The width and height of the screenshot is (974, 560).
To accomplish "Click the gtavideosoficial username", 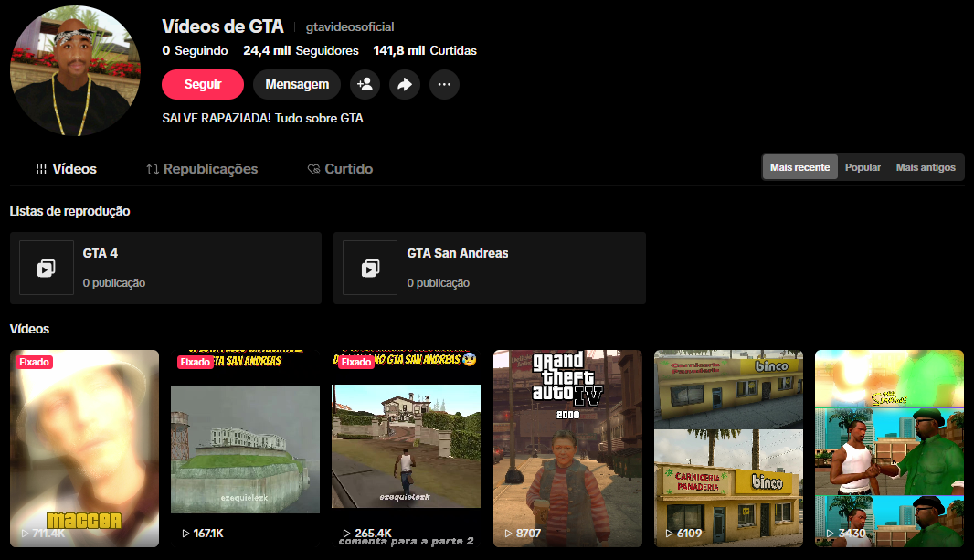I will [x=350, y=26].
